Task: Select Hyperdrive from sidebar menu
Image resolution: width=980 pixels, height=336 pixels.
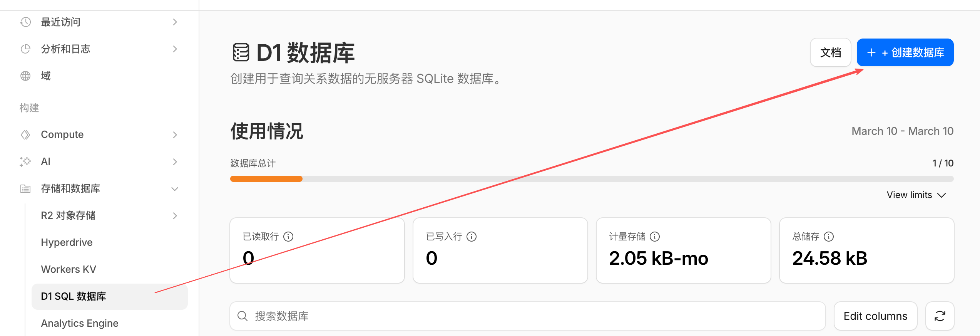Action: tap(67, 242)
